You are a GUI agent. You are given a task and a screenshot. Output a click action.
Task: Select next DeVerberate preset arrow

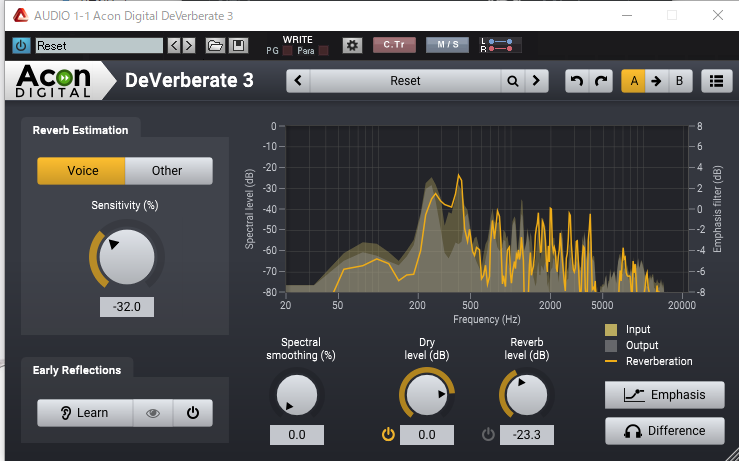pos(536,81)
